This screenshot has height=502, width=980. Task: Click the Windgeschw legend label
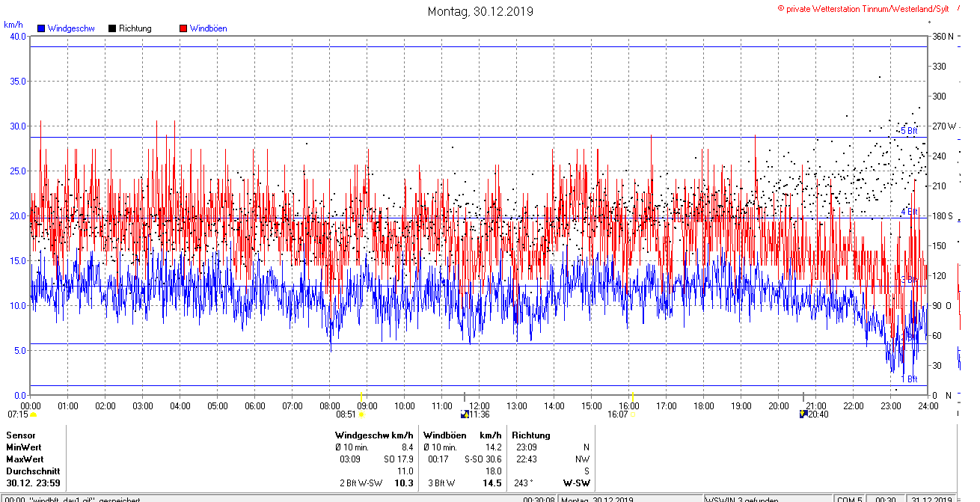point(70,28)
